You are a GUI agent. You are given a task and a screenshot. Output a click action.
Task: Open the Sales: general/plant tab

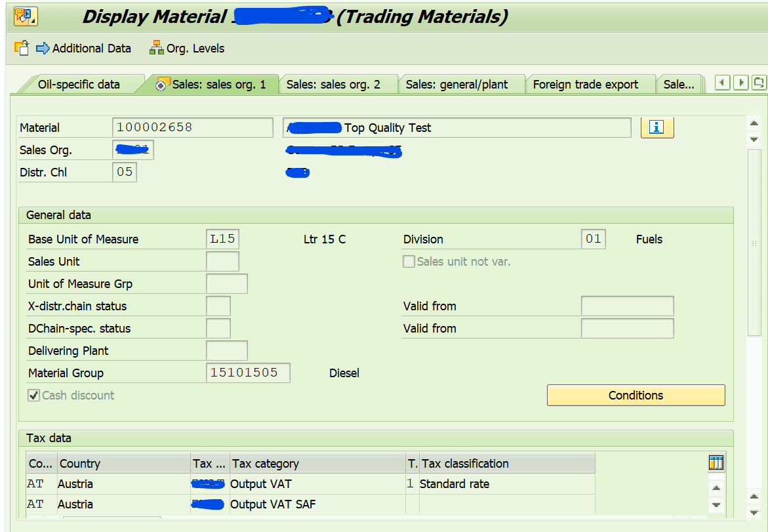461,84
